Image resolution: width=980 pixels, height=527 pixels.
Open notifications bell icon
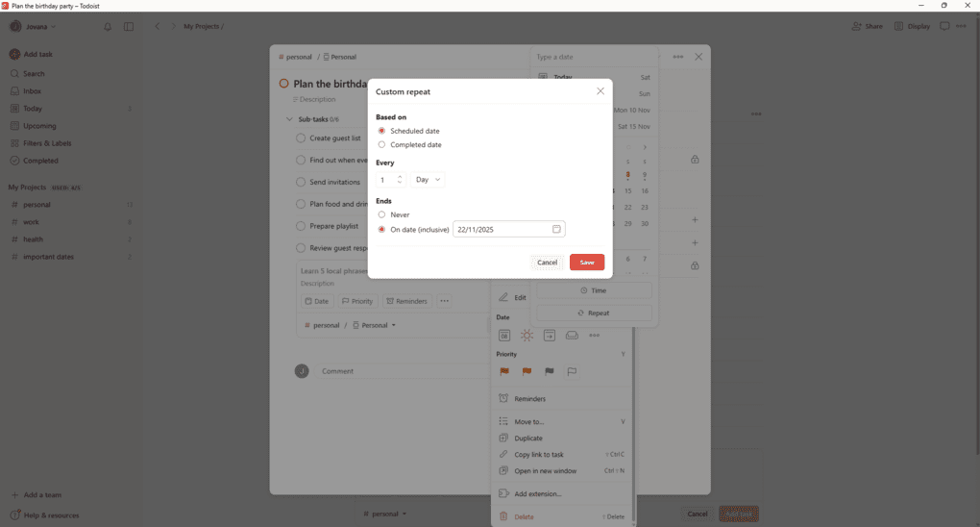tap(108, 26)
